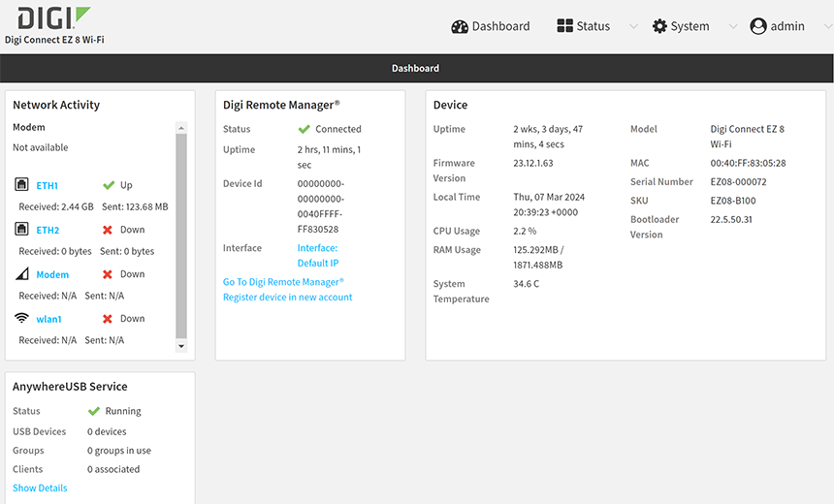This screenshot has width=834, height=504.
Task: Click the Dashboard title bar text
Action: coord(415,68)
